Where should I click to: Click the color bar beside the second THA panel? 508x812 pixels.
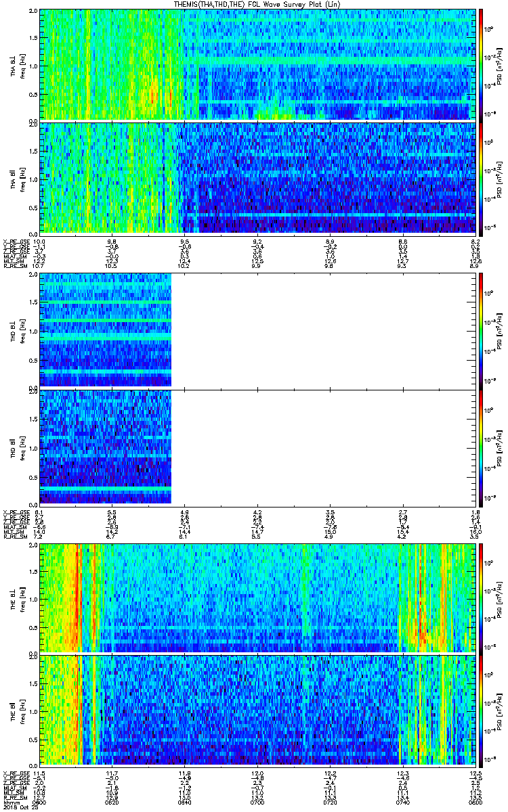pos(482,178)
